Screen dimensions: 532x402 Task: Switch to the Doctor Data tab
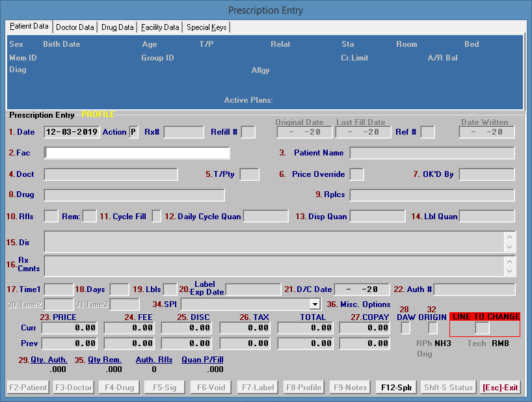tap(75, 27)
